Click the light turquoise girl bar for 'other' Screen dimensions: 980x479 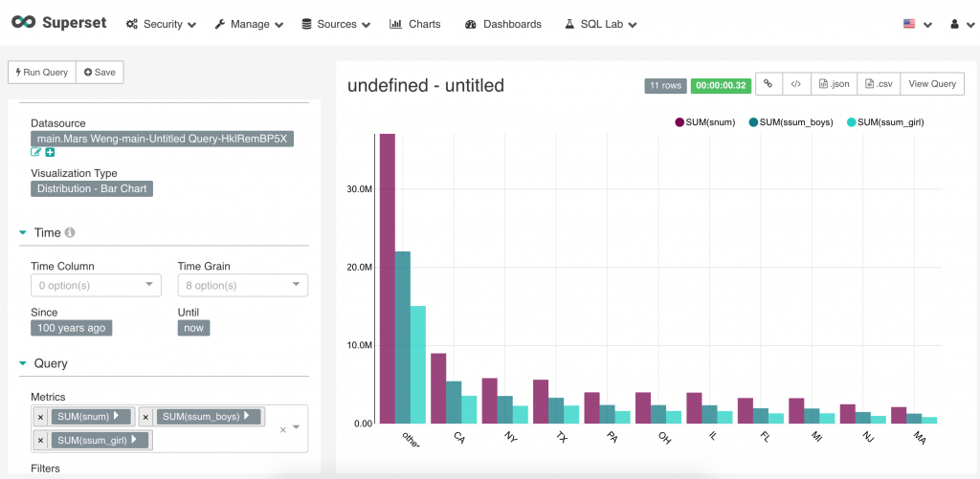[418, 364]
